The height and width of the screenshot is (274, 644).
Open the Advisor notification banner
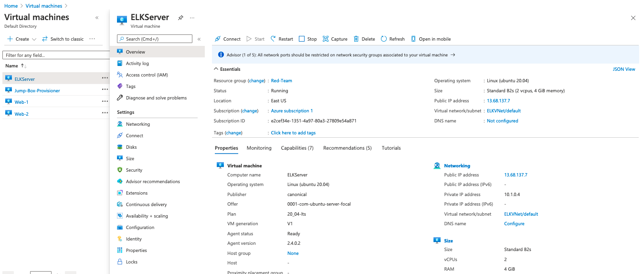425,55
